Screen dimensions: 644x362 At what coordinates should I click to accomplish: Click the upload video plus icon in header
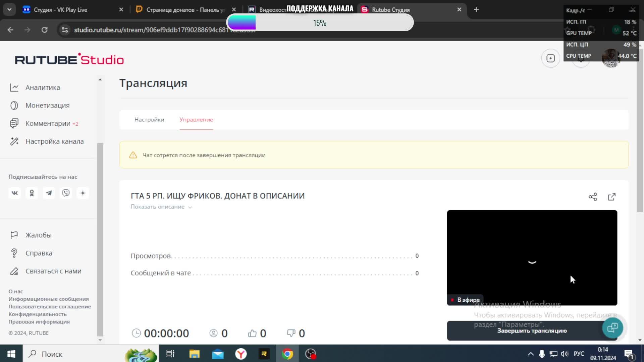click(551, 58)
